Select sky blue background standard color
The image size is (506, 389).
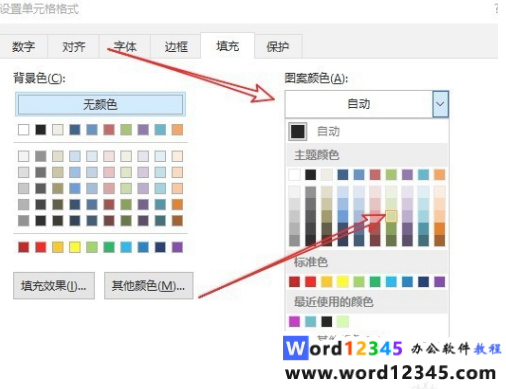click(x=126, y=247)
